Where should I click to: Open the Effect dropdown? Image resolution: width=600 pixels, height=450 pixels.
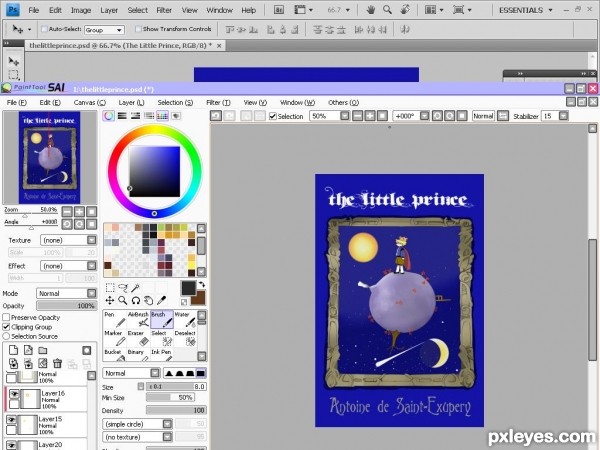68,266
